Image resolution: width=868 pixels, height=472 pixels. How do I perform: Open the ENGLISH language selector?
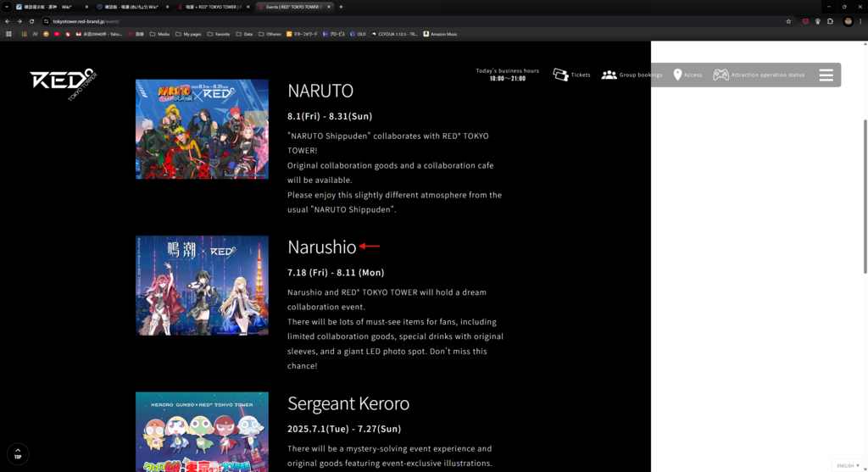[848, 466]
